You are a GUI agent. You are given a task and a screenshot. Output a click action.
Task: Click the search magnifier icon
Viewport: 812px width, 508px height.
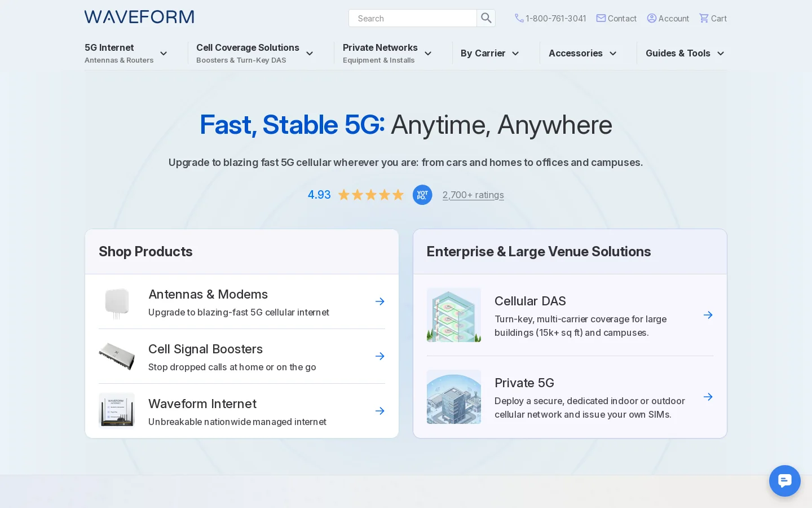486,18
